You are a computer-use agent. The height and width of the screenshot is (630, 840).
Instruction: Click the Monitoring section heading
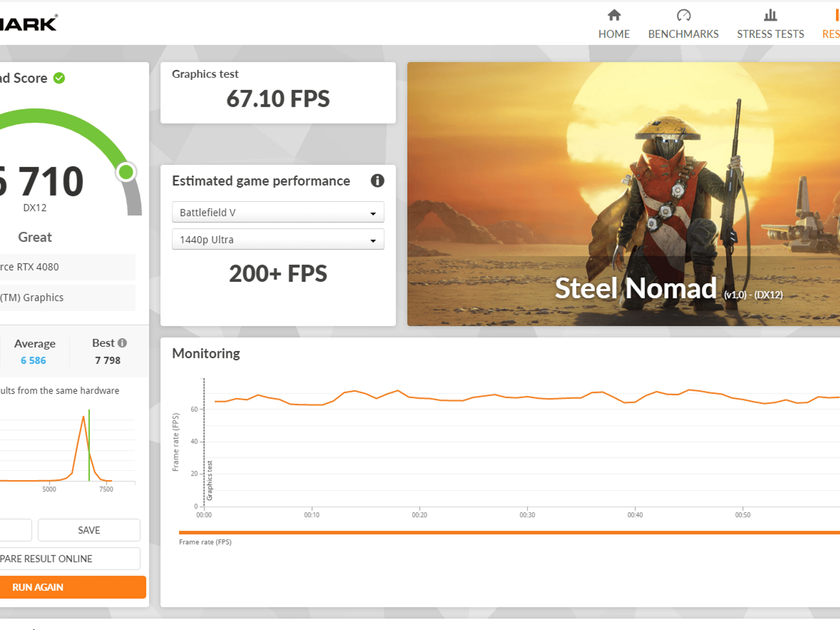point(206,353)
